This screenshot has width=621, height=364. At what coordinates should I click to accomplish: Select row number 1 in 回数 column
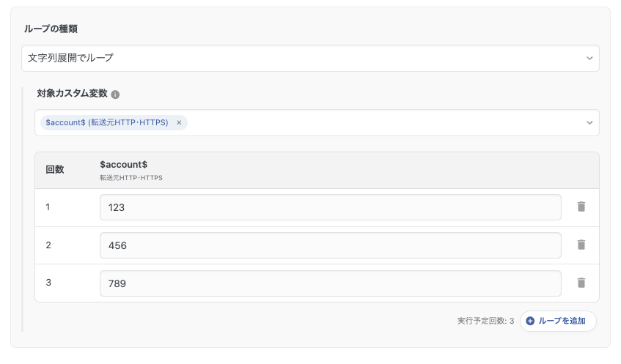coord(48,207)
